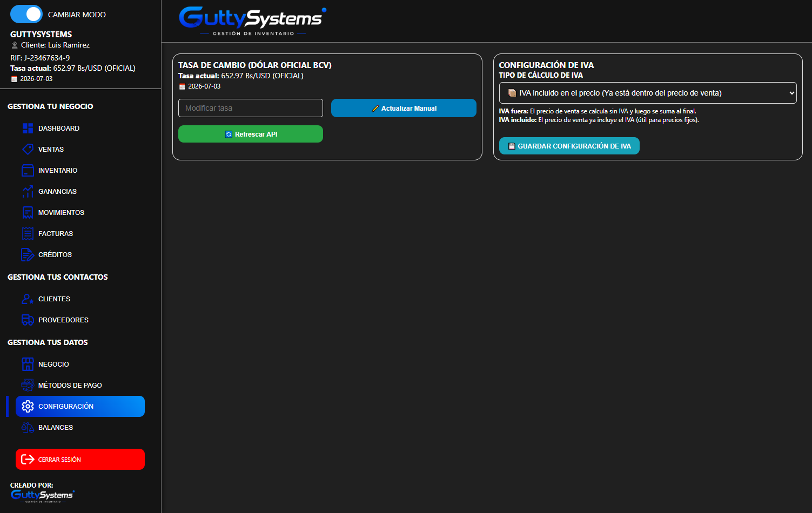This screenshot has width=812, height=513.
Task: Open Movimientos receipt icon
Action: pyautogui.click(x=28, y=212)
